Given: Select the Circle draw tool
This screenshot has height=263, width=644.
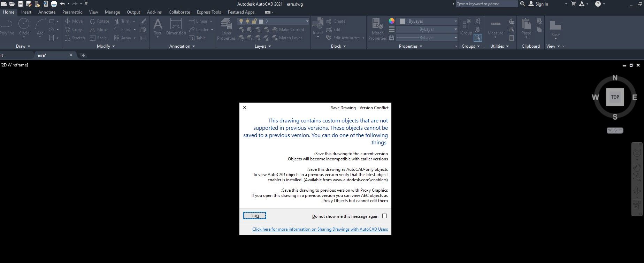Looking at the screenshot, I should [24, 27].
